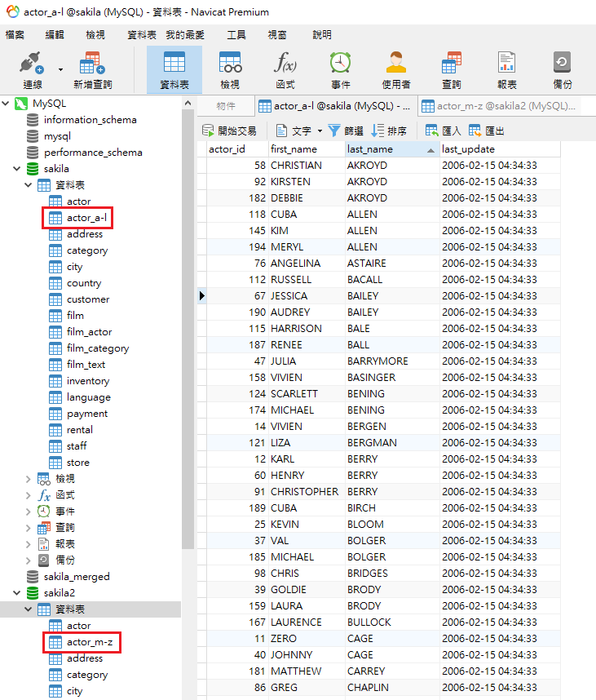
Task: Click the 篩選 (Filter) button
Action: [x=346, y=131]
